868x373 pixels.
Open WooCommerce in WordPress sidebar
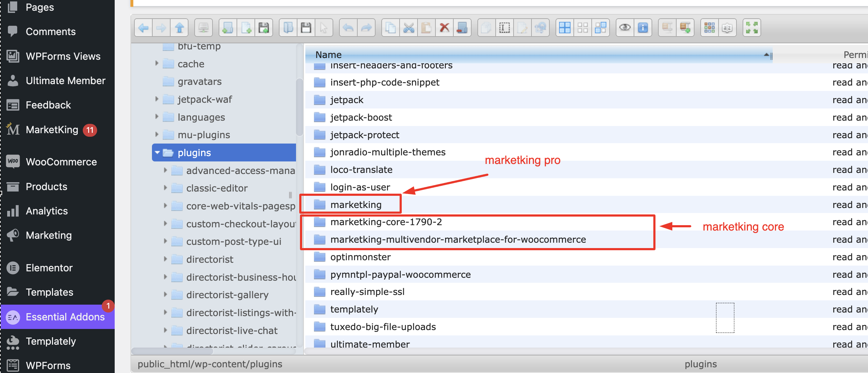point(57,162)
